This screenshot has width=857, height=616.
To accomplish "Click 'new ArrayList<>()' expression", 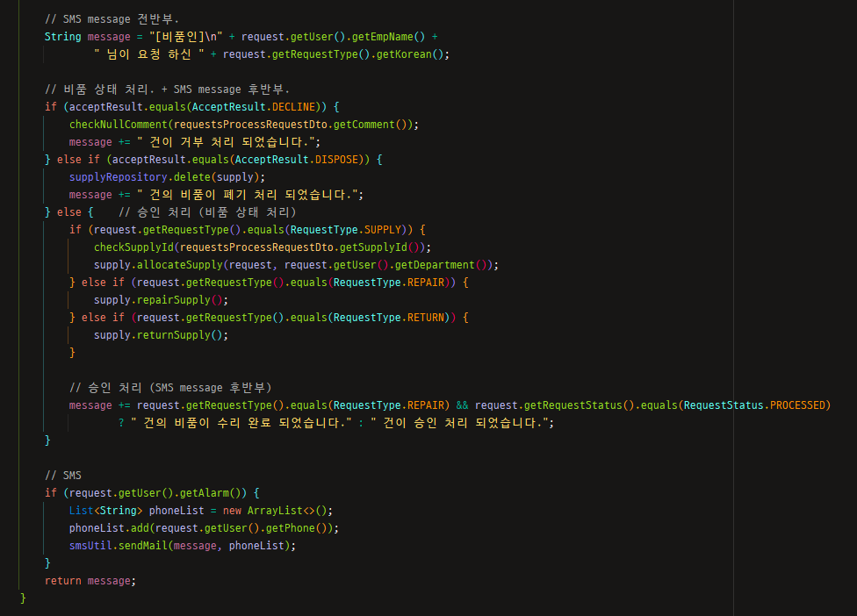I will pyautogui.click(x=274, y=511).
